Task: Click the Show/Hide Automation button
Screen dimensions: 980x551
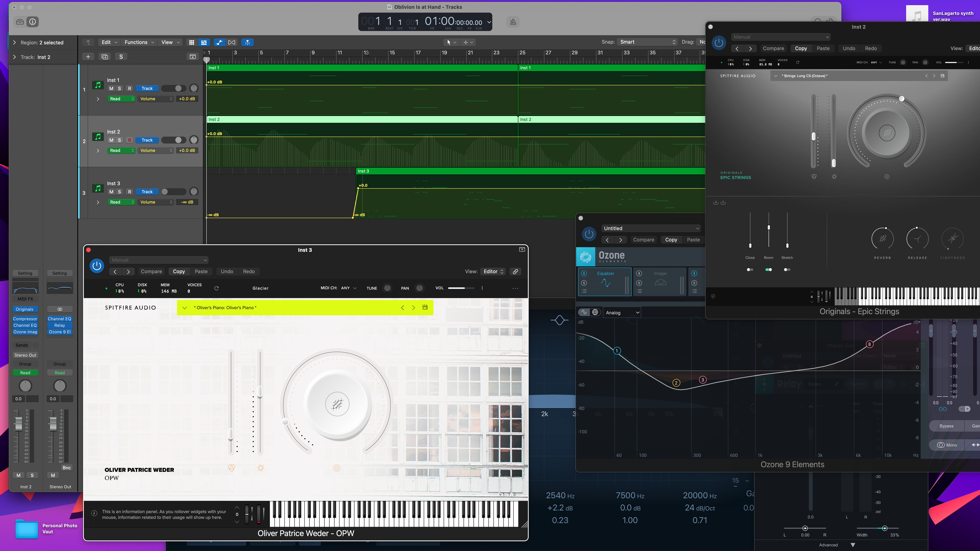Action: point(219,42)
